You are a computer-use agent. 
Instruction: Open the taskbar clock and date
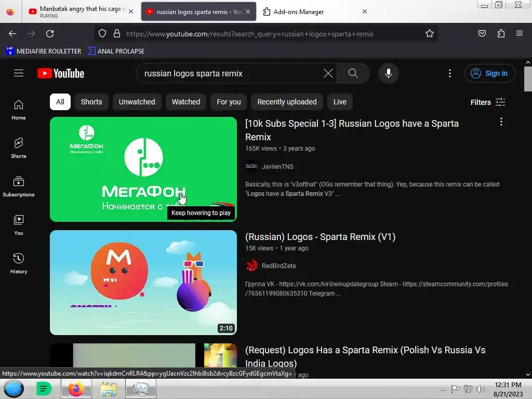pyautogui.click(x=508, y=389)
